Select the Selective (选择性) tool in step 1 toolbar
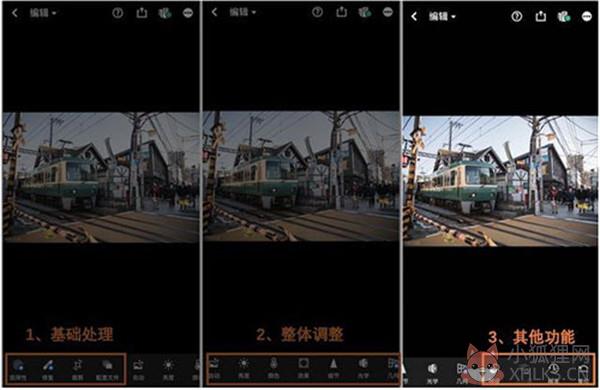Screen dimensions: 600x390 point(18,369)
